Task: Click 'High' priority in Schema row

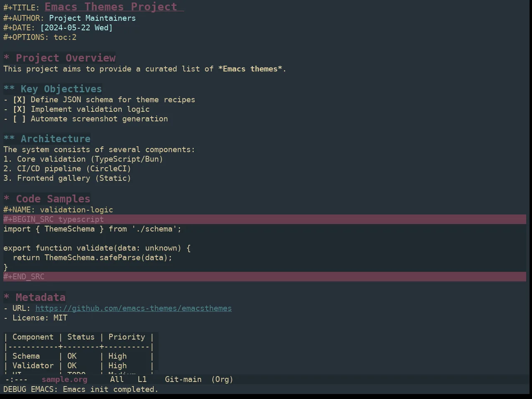Action: (118, 356)
